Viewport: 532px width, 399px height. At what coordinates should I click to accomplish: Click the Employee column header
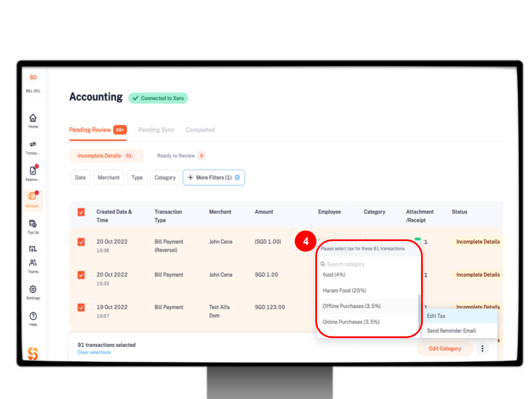tap(329, 212)
